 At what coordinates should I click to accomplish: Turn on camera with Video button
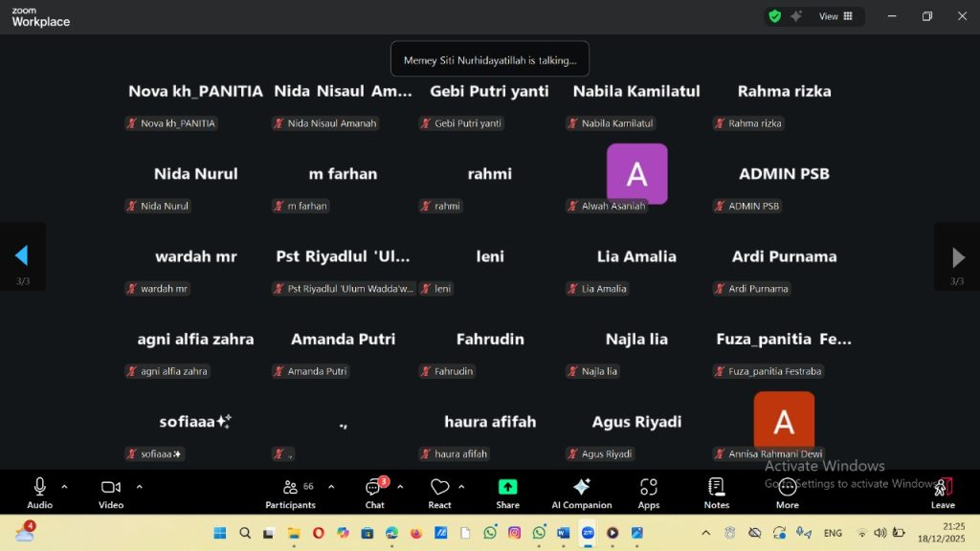pyautogui.click(x=111, y=492)
